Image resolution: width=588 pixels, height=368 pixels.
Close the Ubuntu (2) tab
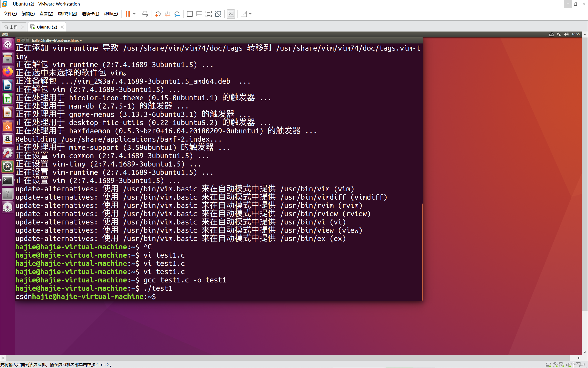(62, 27)
